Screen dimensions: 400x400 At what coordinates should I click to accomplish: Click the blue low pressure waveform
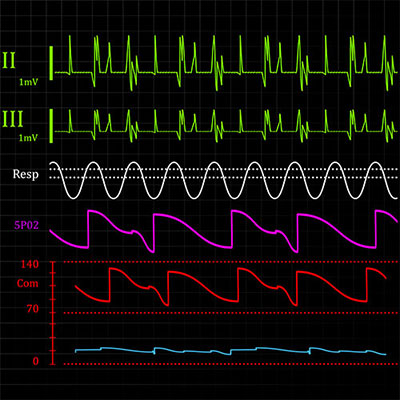pos(231,350)
